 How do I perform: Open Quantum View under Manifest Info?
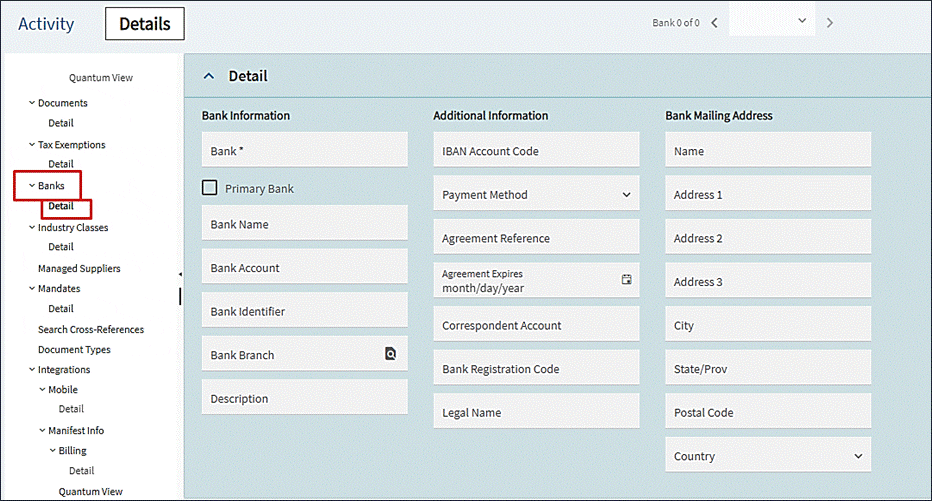click(x=90, y=491)
